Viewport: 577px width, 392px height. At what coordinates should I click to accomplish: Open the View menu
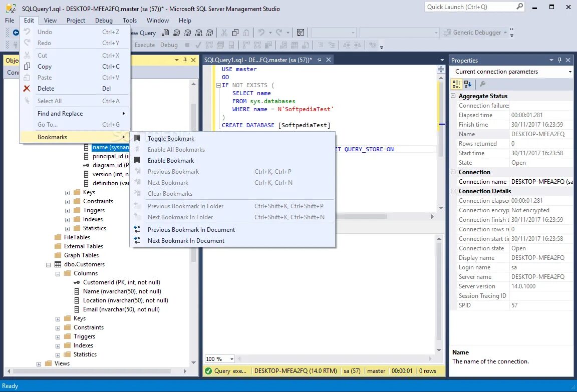[50, 21]
